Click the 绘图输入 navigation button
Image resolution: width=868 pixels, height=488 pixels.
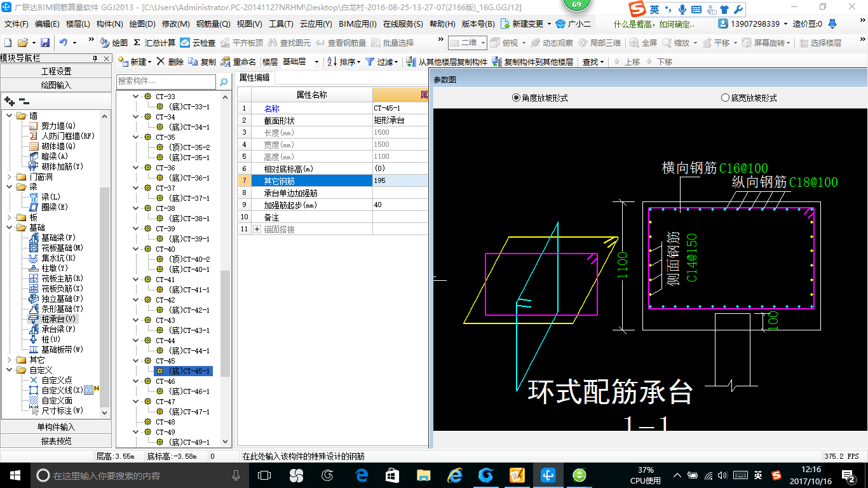coord(56,85)
